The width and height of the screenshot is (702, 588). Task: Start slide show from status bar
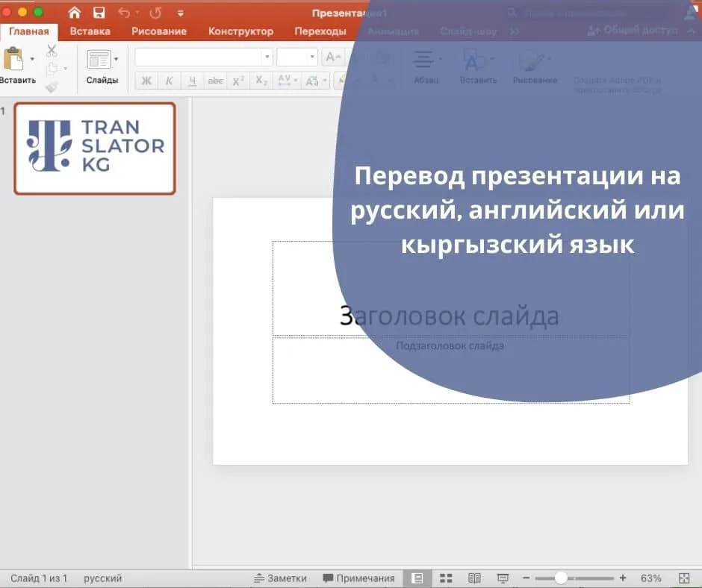(x=503, y=578)
